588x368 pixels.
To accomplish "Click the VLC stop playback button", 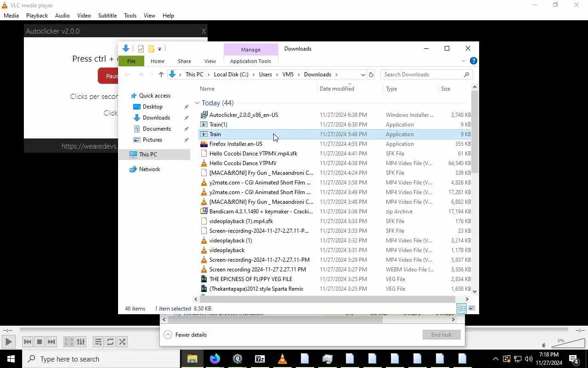I will click(40, 342).
